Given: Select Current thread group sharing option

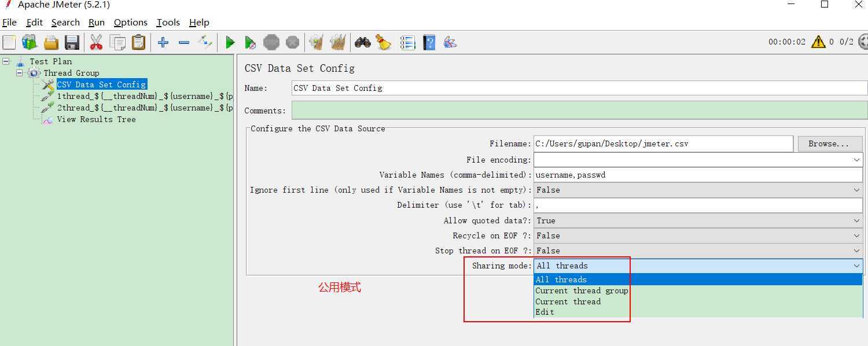Looking at the screenshot, I should click(698, 290).
